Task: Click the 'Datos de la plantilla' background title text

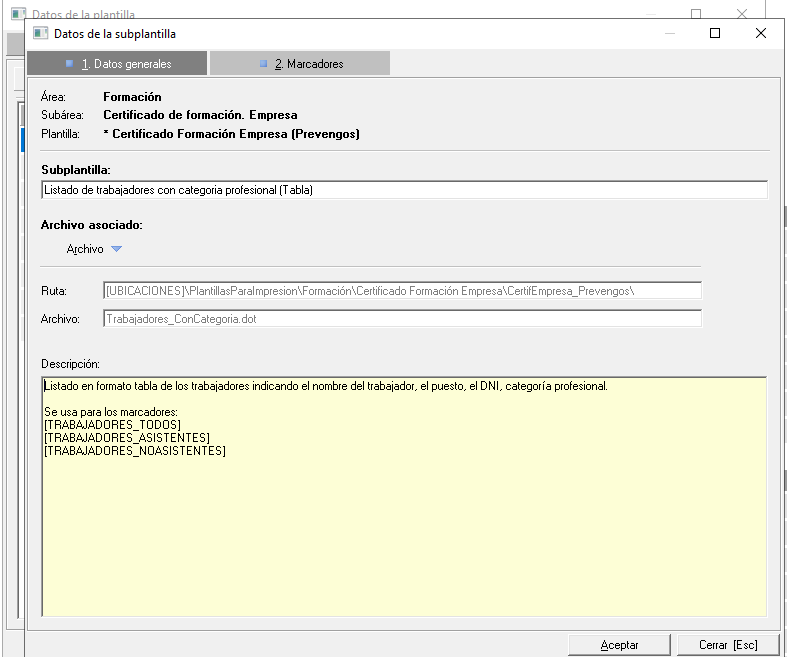Action: (84, 15)
